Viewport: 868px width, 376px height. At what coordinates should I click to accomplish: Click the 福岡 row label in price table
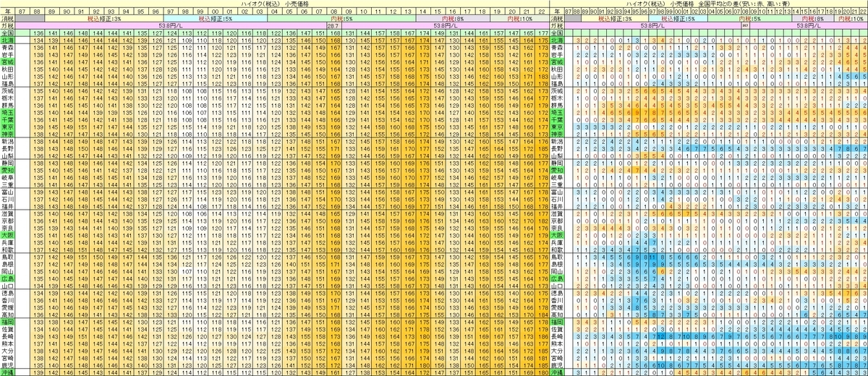point(9,323)
